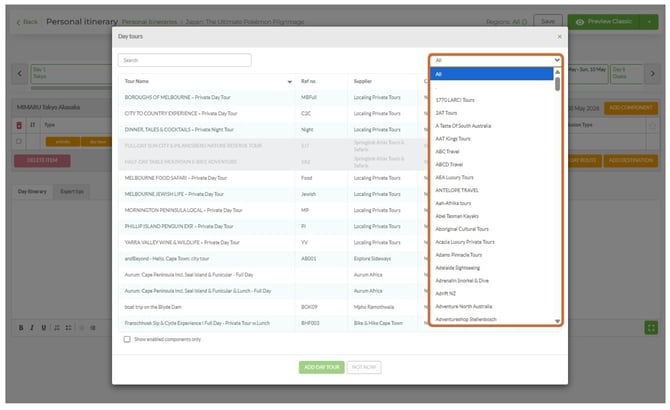Go to previous days with left arrow
670x410 pixels.
(x=20, y=73)
